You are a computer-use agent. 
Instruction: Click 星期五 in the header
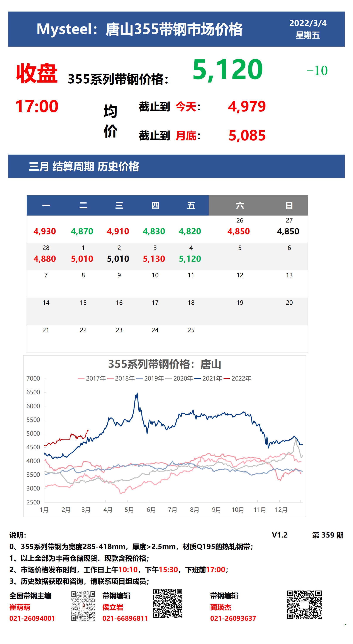point(308,35)
